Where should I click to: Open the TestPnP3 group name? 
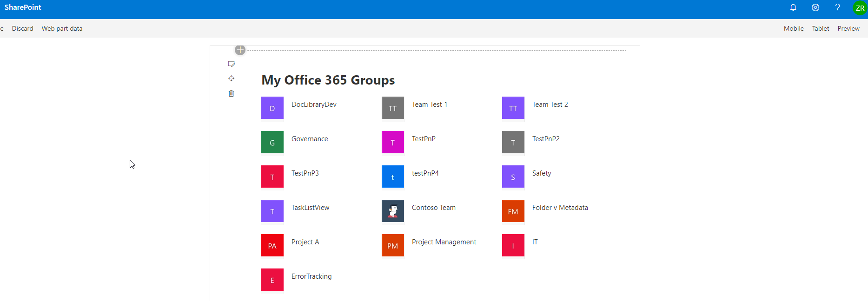tap(305, 173)
